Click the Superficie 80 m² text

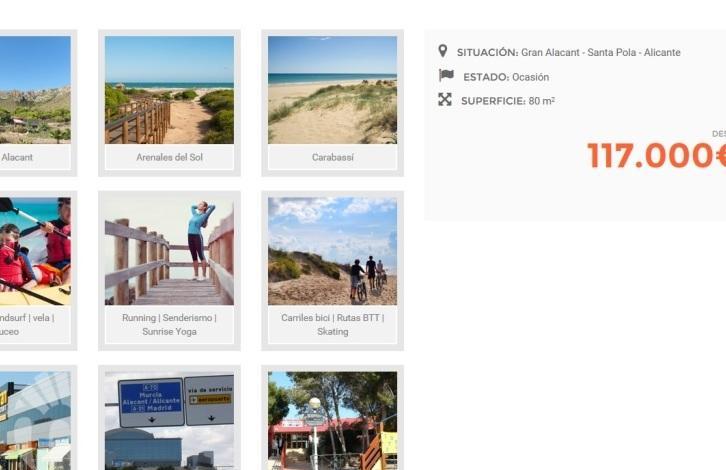tap(508, 101)
